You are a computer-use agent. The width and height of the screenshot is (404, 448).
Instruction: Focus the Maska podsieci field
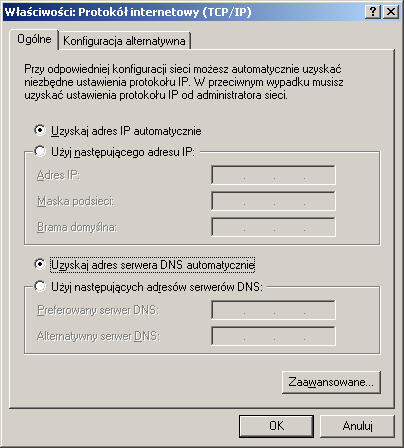coord(273,201)
